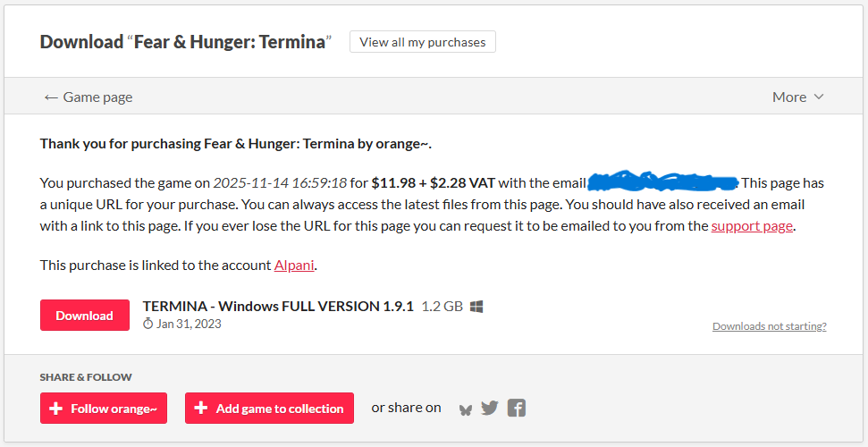868x447 pixels.
Task: Click Downloads not starting? help link
Action: click(x=770, y=326)
